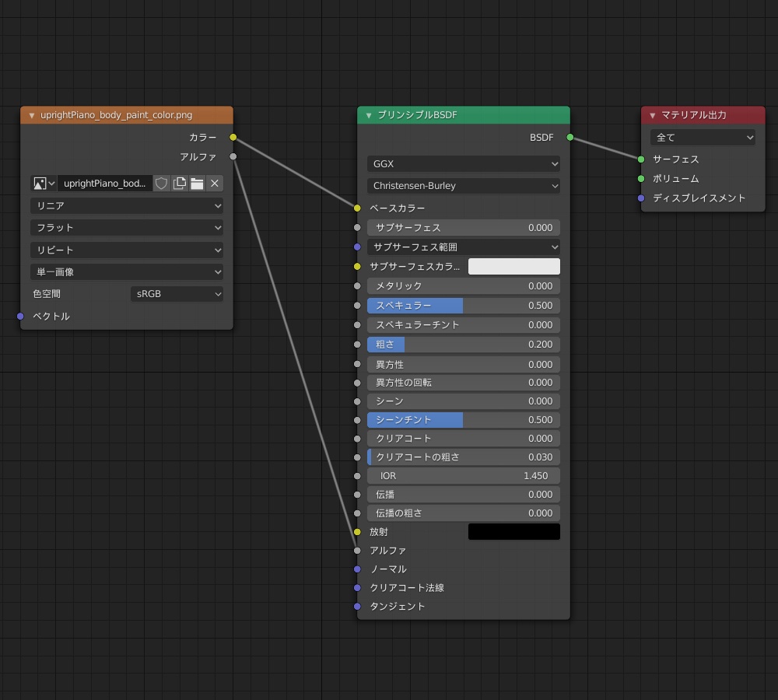778x700 pixels.
Task: Click the image name field uprightPiano_bod...
Action: [x=105, y=183]
